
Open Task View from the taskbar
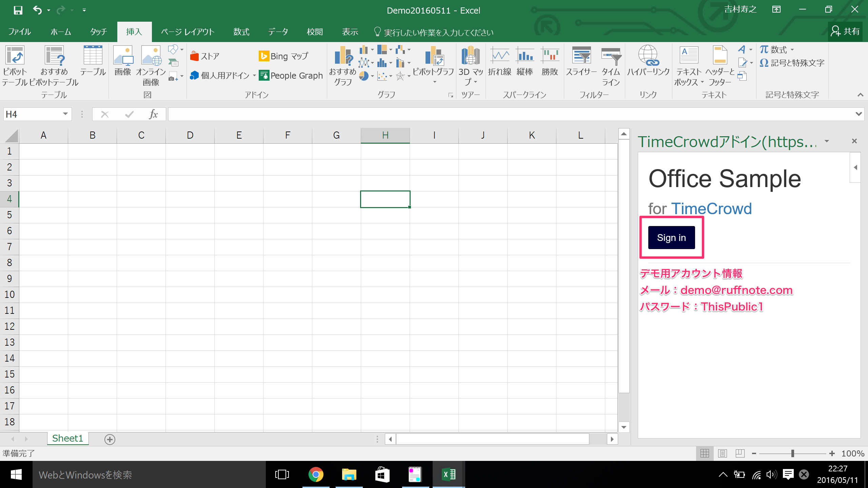tap(282, 474)
